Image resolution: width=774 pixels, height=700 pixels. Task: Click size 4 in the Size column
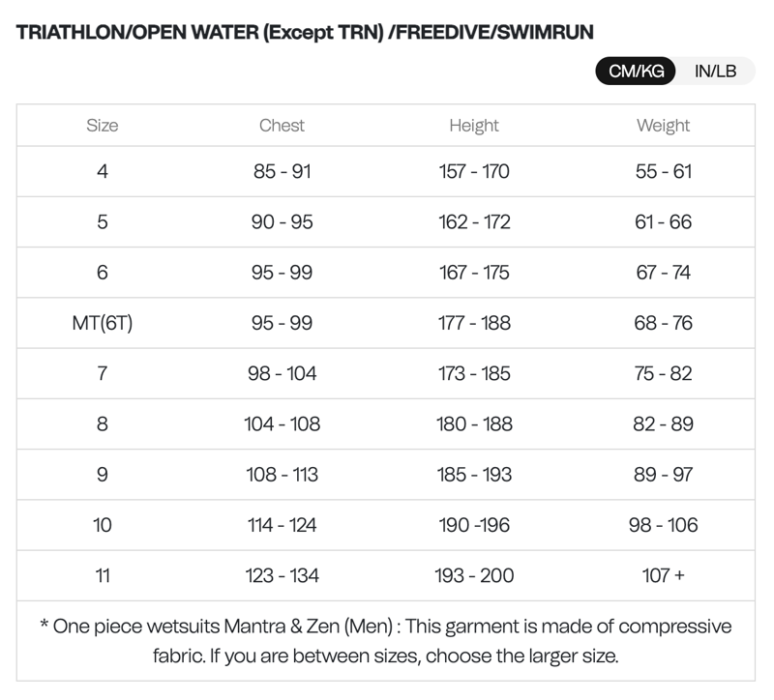(103, 171)
